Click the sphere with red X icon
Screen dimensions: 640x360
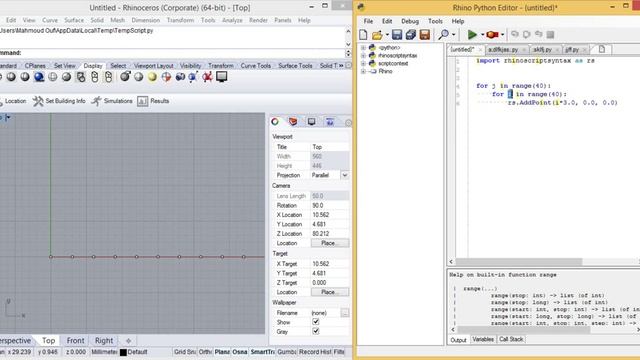pos(207,77)
